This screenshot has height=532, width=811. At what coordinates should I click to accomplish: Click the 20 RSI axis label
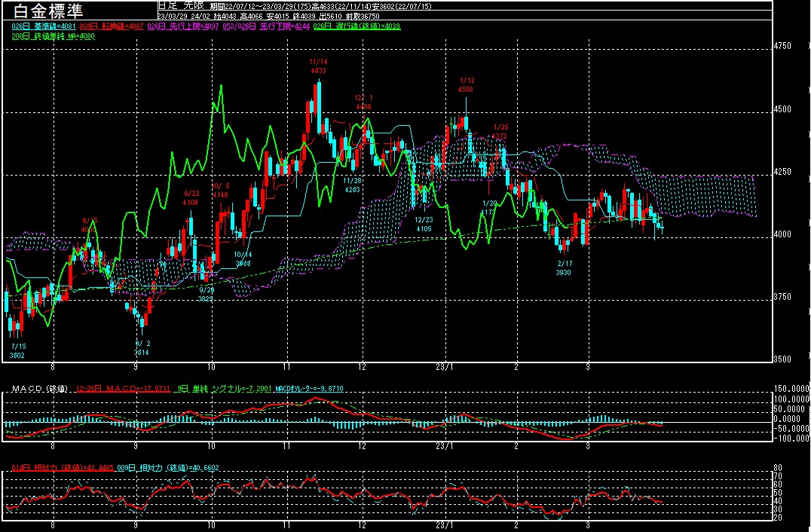[x=777, y=517]
